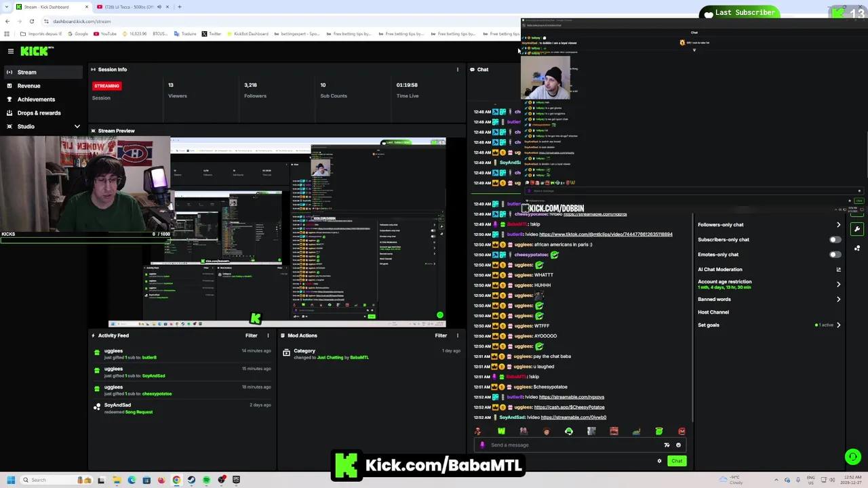
Task: Expand Followers-only chat options
Action: (838, 224)
